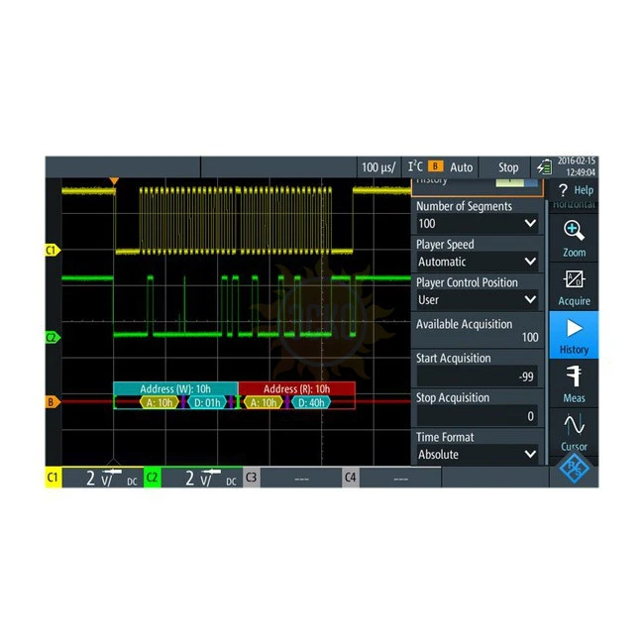
Task: Select the C1 channel label in bottom bar
Action: (53, 478)
